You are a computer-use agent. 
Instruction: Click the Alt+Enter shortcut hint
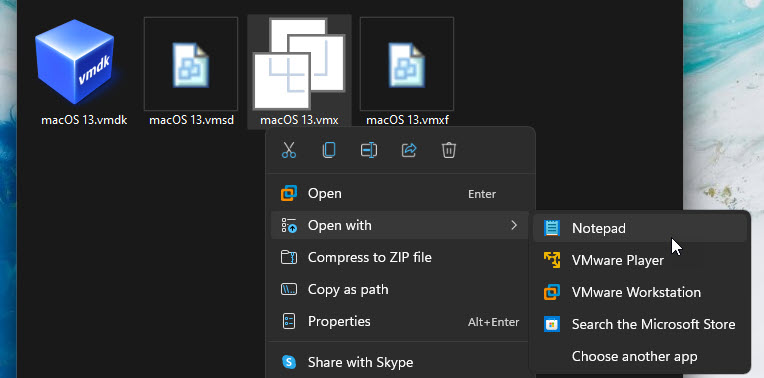[x=493, y=322]
